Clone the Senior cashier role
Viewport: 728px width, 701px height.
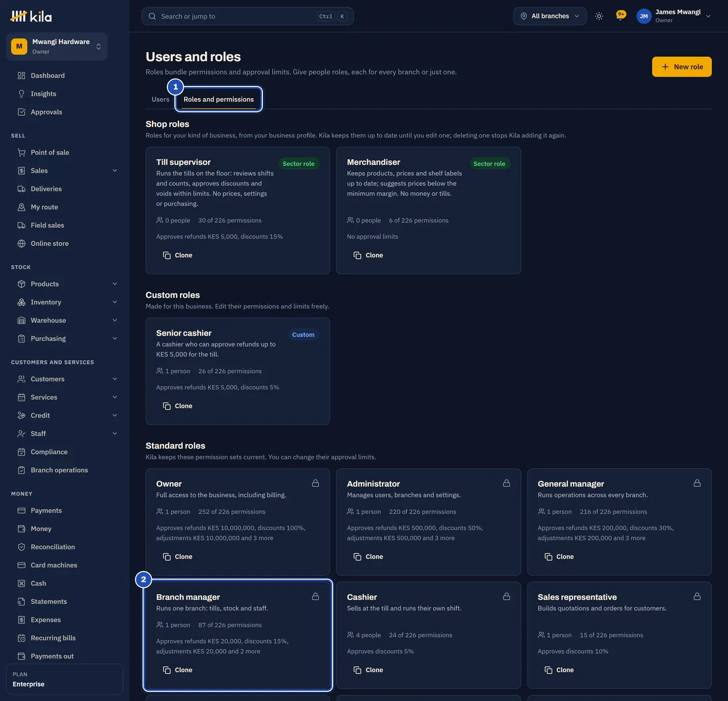point(177,406)
